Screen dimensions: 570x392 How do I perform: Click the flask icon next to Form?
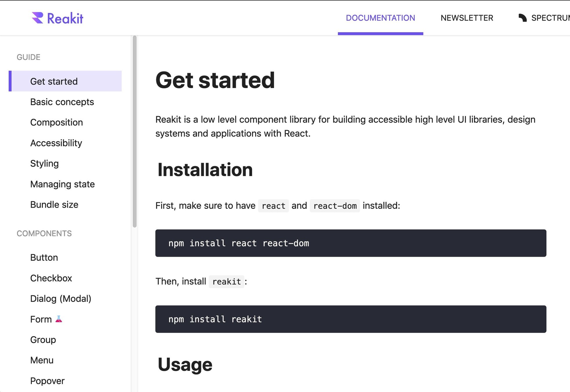(59, 319)
